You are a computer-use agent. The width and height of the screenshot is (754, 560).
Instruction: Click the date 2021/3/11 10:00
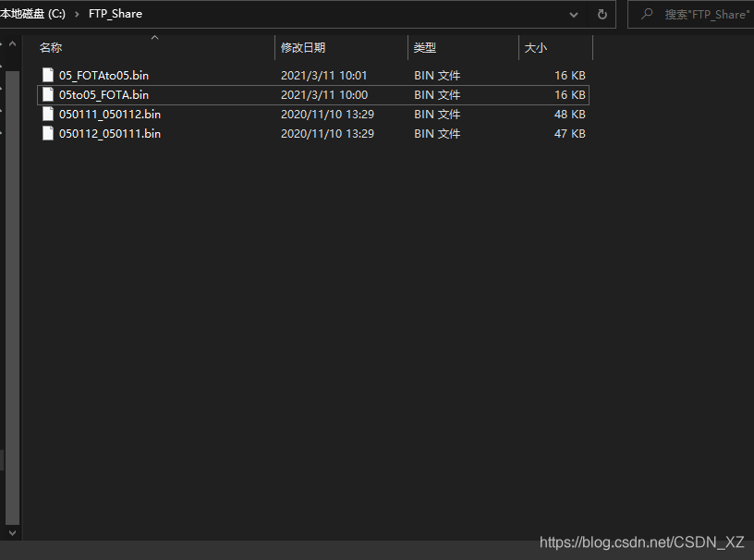324,95
